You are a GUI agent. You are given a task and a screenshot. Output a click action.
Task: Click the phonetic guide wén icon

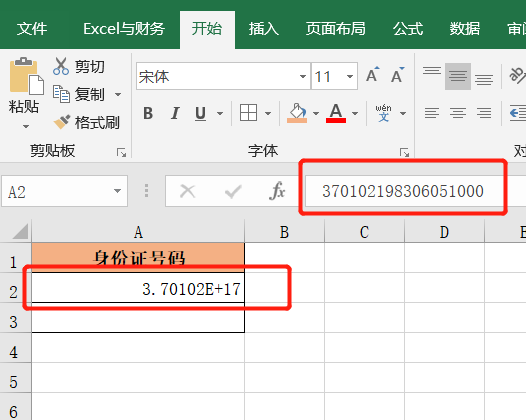[x=383, y=113]
